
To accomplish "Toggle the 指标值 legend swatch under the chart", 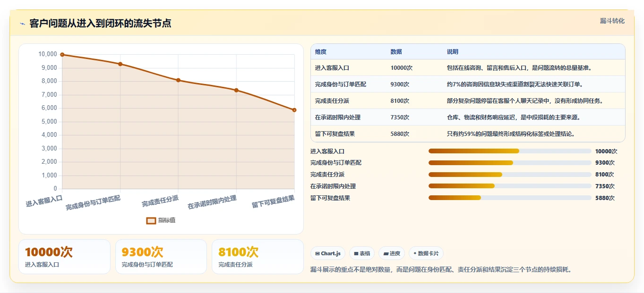I will (151, 220).
